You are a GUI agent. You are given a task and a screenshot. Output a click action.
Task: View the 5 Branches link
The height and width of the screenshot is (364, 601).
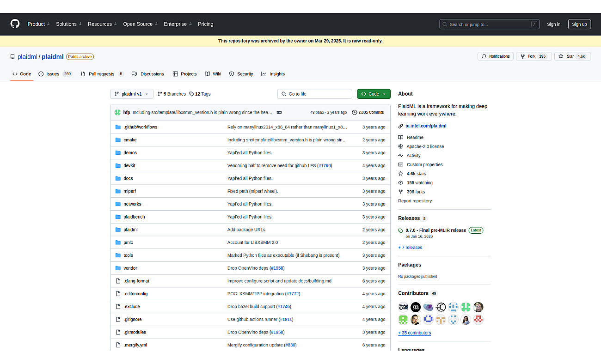pyautogui.click(x=172, y=94)
